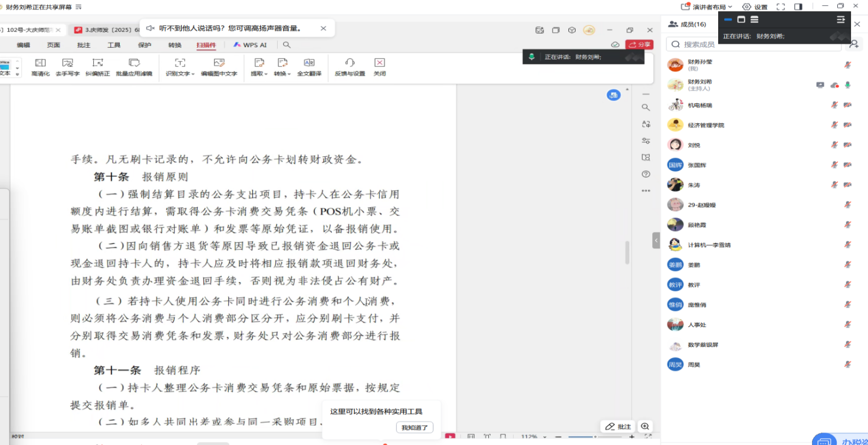
Task: Open 反馈与设置 feedback and settings
Action: tap(350, 67)
